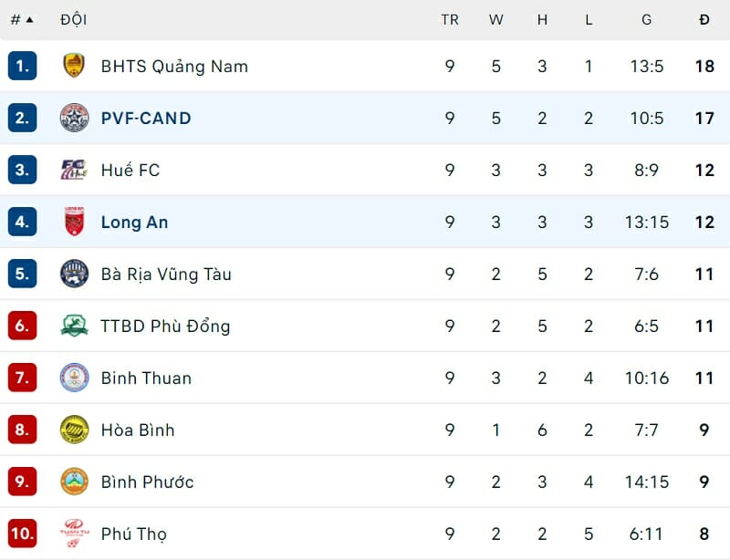Viewport: 730px width, 560px height.
Task: Click the blue rank 1 badge
Action: coord(22,66)
